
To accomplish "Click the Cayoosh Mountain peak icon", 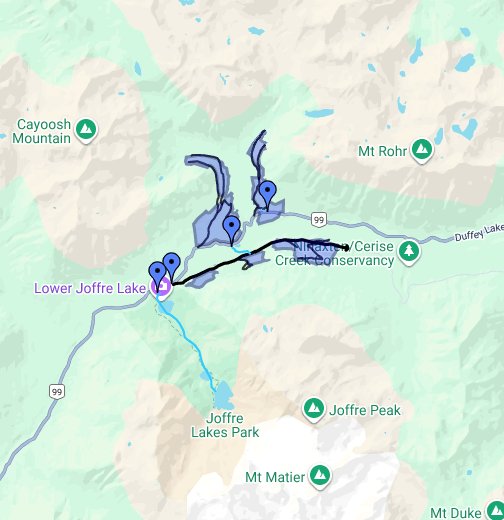I will pyautogui.click(x=86, y=130).
